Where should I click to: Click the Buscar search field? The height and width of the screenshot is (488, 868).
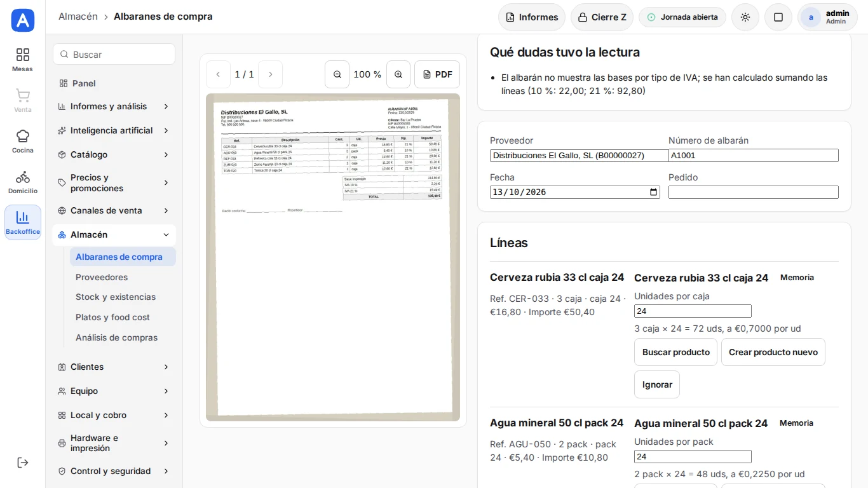[114, 54]
